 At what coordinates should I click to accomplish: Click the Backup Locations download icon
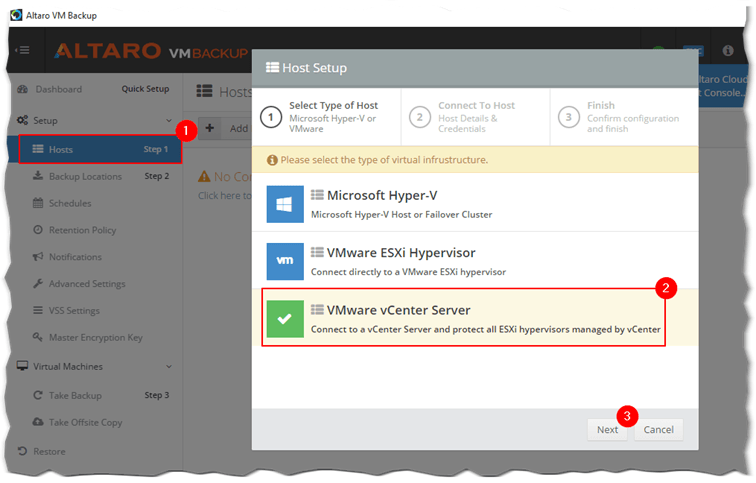point(38,175)
